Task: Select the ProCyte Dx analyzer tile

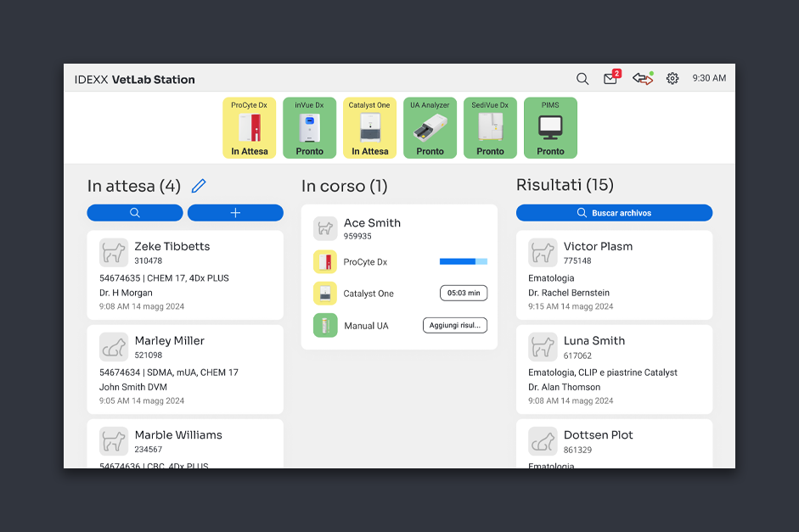Action: (x=249, y=128)
